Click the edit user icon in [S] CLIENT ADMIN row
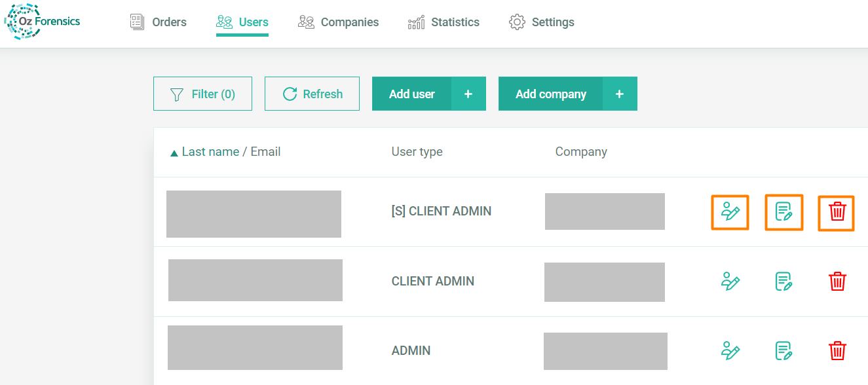868x385 pixels. [730, 211]
